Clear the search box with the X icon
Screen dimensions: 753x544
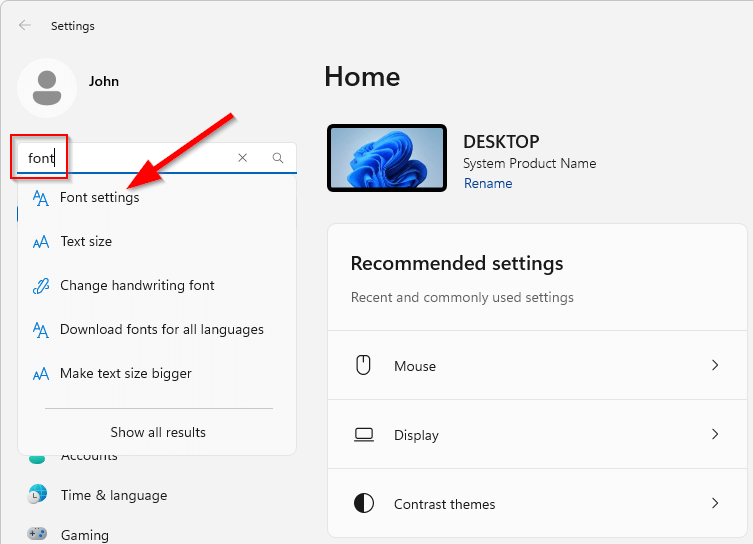coord(243,158)
